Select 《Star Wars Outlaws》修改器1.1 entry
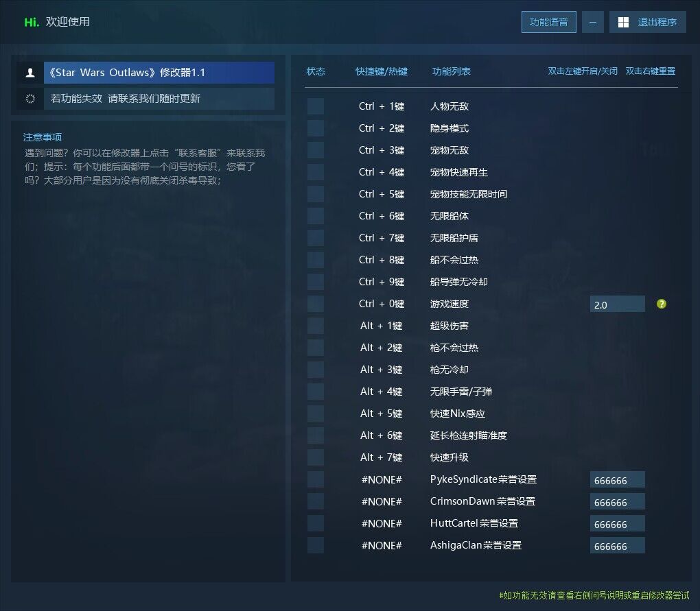The height and width of the screenshot is (611, 700). click(159, 73)
